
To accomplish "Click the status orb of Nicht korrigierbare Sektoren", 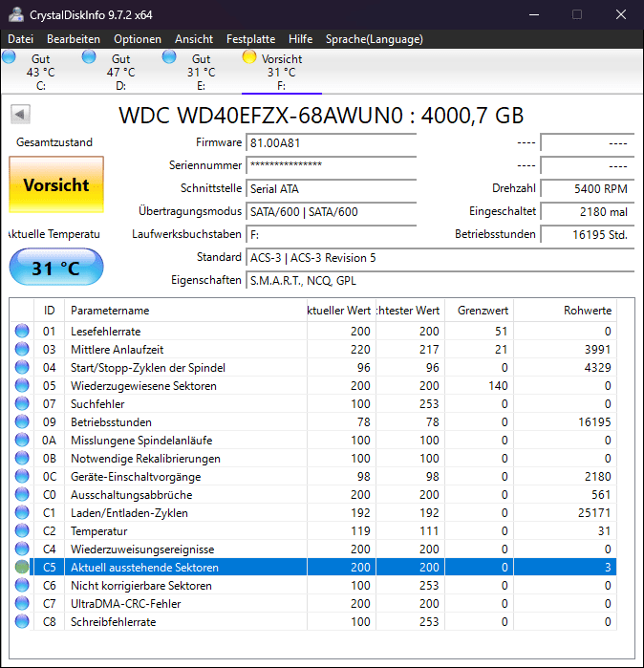I will [x=22, y=585].
